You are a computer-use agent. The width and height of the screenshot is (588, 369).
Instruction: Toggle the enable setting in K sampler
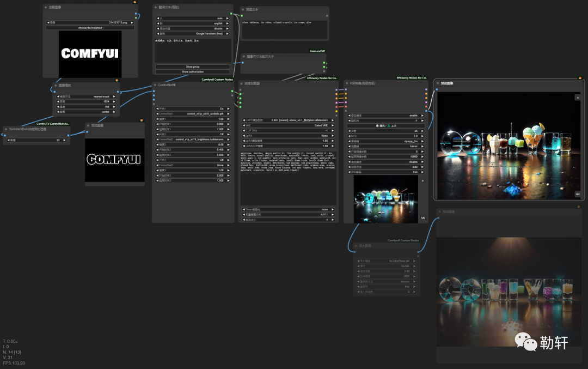point(386,116)
